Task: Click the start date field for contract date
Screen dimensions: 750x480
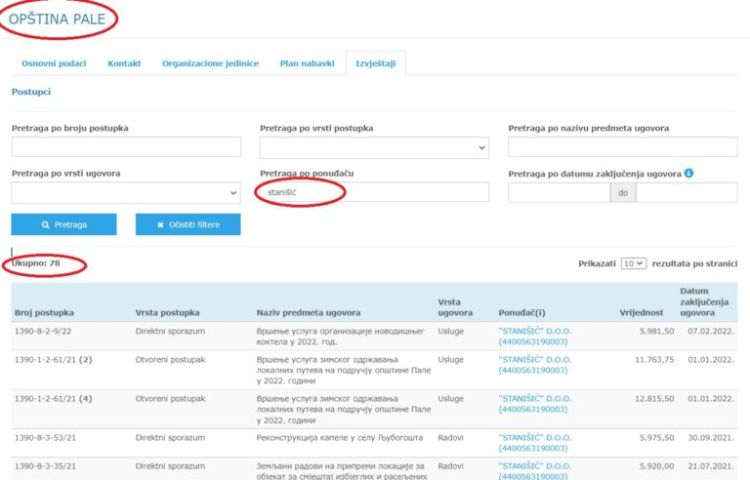Action: click(x=559, y=192)
